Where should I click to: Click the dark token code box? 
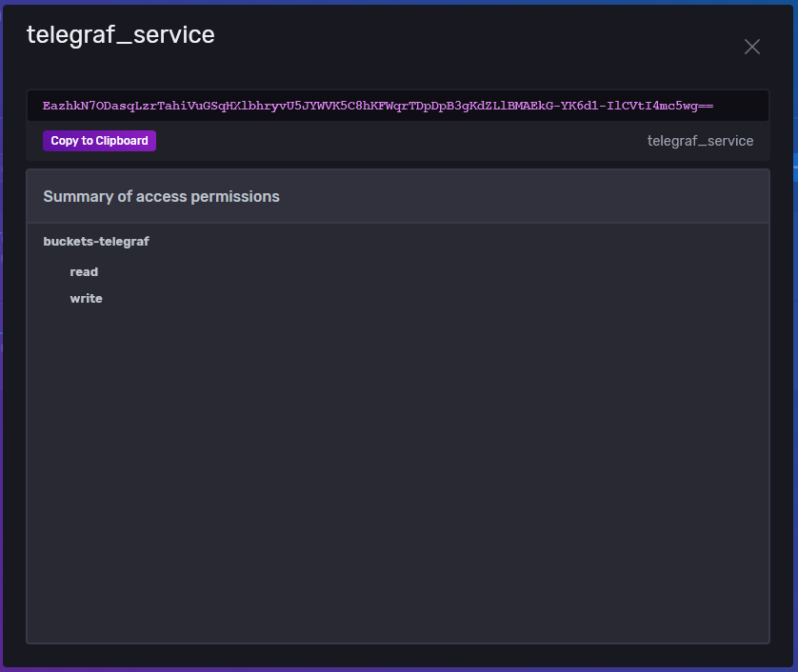[398, 106]
